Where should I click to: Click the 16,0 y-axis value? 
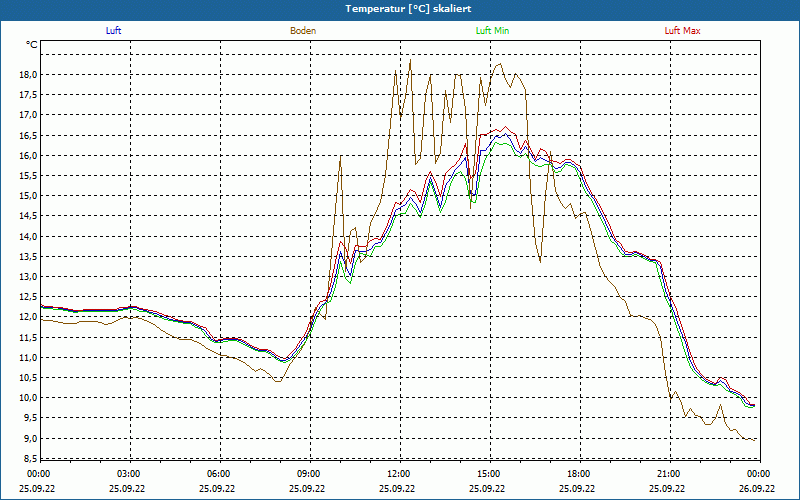29,155
